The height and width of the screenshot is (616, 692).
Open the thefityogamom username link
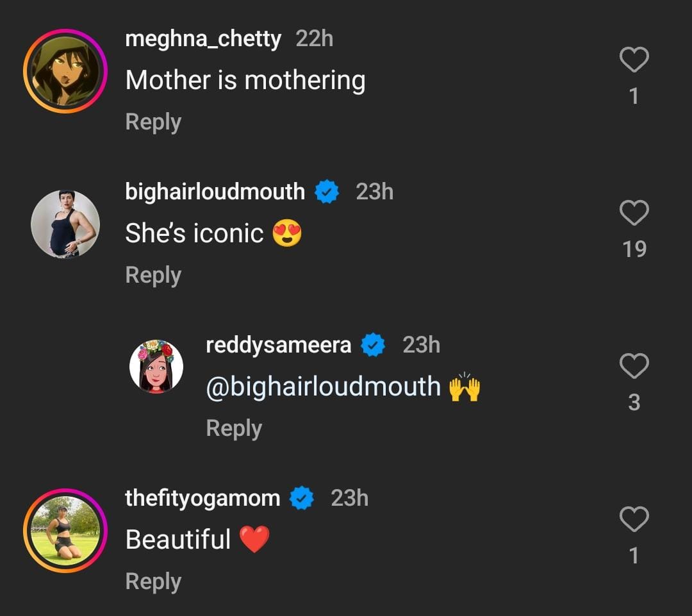tap(202, 498)
